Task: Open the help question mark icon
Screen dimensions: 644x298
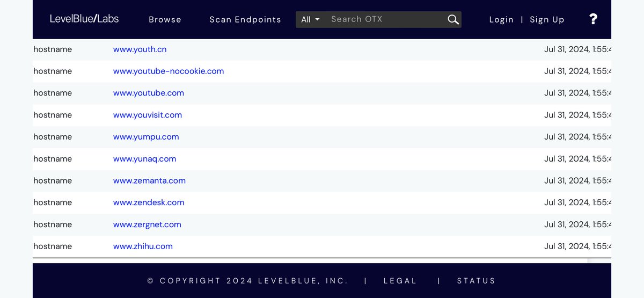Action: [593, 19]
